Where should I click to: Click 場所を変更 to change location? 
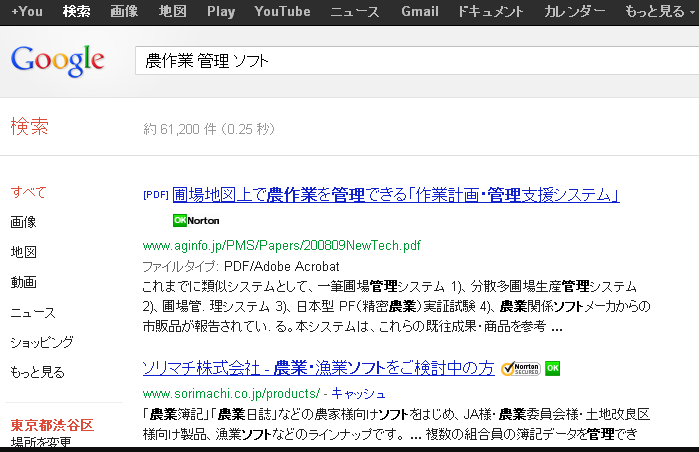41,442
